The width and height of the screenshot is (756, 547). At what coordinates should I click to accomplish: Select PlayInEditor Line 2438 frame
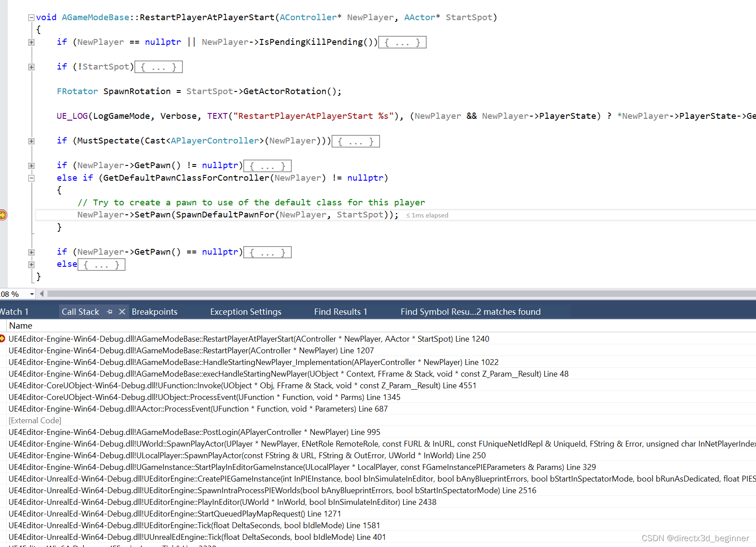click(222, 502)
